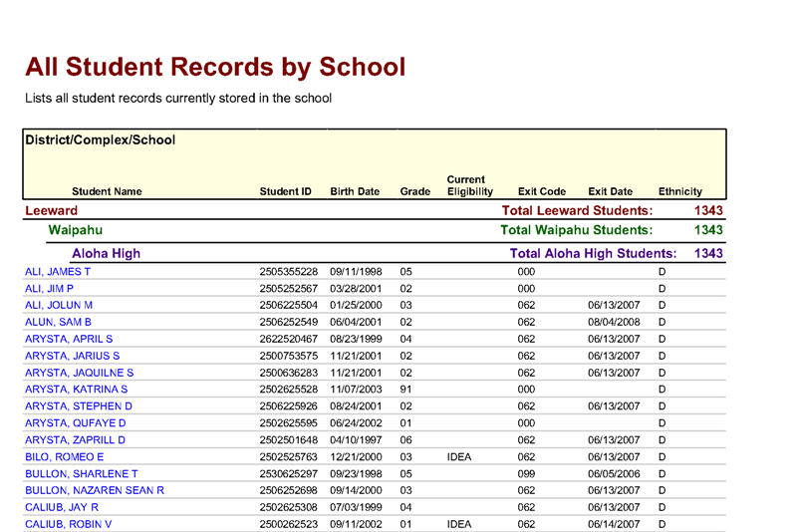Select birth date 12/21/2000
796x532 pixels.
[356, 457]
